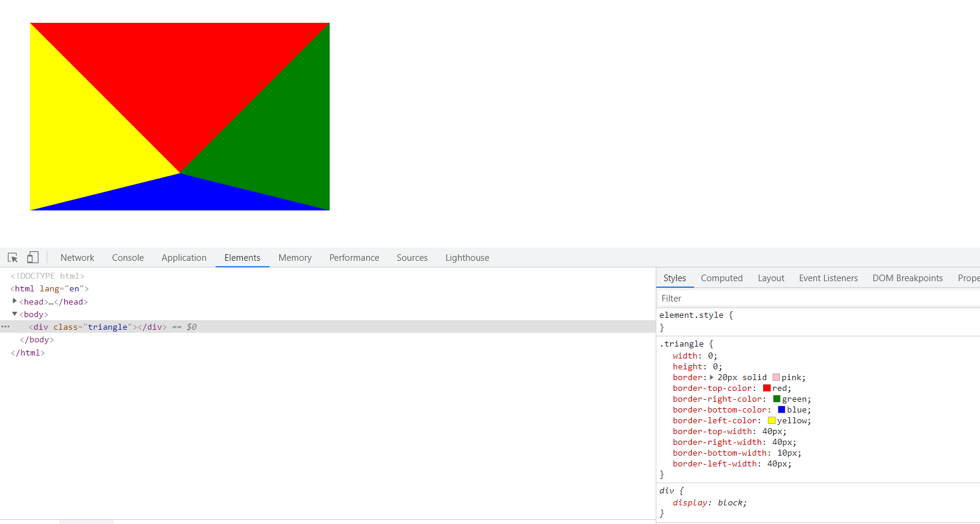Select the DOCTYPE html line
Image resolution: width=980 pixels, height=524 pixels.
click(47, 276)
